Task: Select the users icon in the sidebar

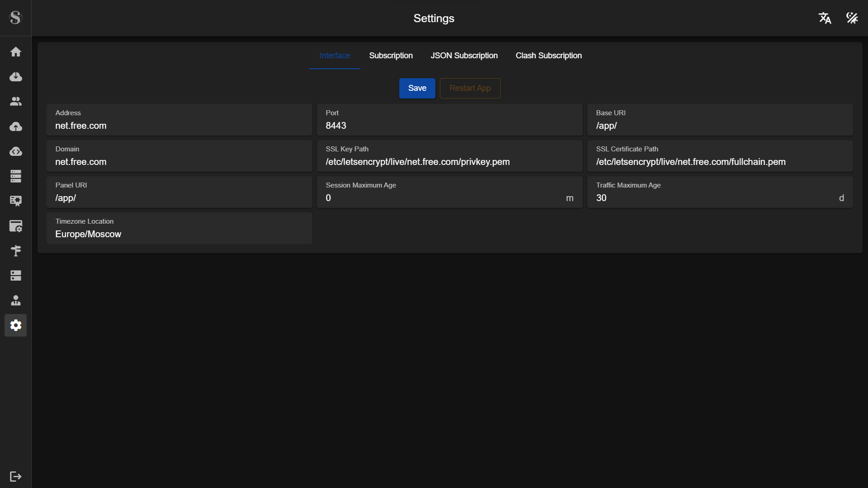Action: 16,101
